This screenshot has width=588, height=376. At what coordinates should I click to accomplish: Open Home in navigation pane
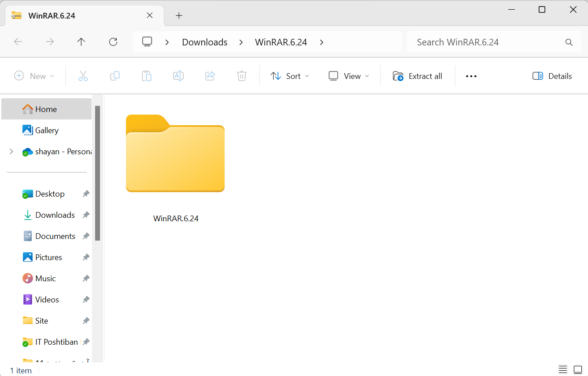[x=46, y=109]
